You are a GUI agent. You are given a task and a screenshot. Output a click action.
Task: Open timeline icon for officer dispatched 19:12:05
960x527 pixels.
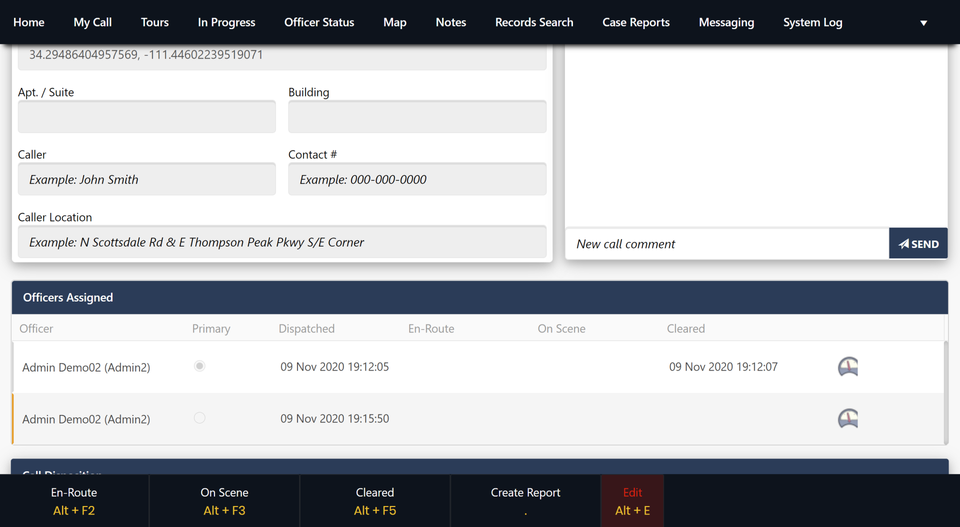[848, 367]
